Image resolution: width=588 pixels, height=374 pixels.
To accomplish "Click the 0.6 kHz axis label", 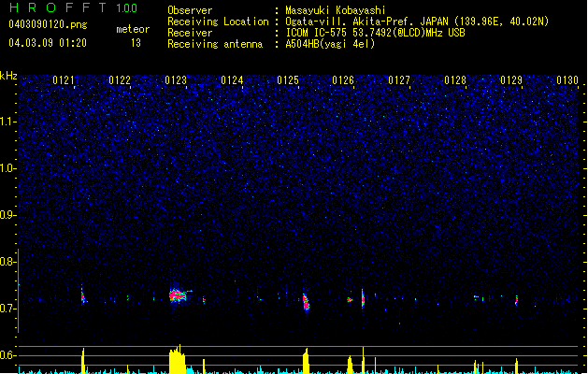I will 8,355.
